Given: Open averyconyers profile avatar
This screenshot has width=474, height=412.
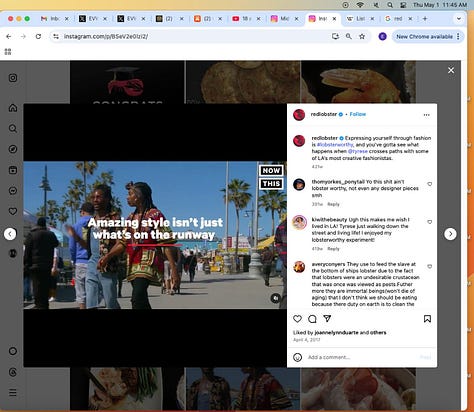Looking at the screenshot, I should (299, 267).
